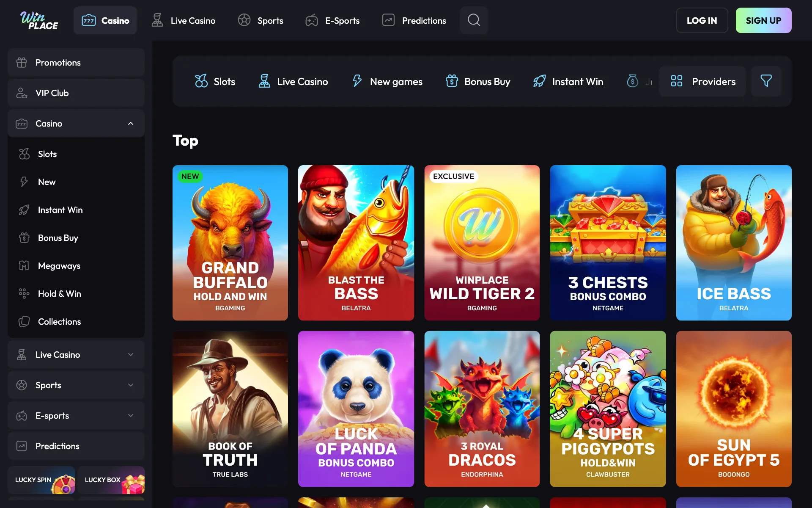The height and width of the screenshot is (508, 812).
Task: Open search using the magnifier icon
Action: pyautogui.click(x=474, y=20)
